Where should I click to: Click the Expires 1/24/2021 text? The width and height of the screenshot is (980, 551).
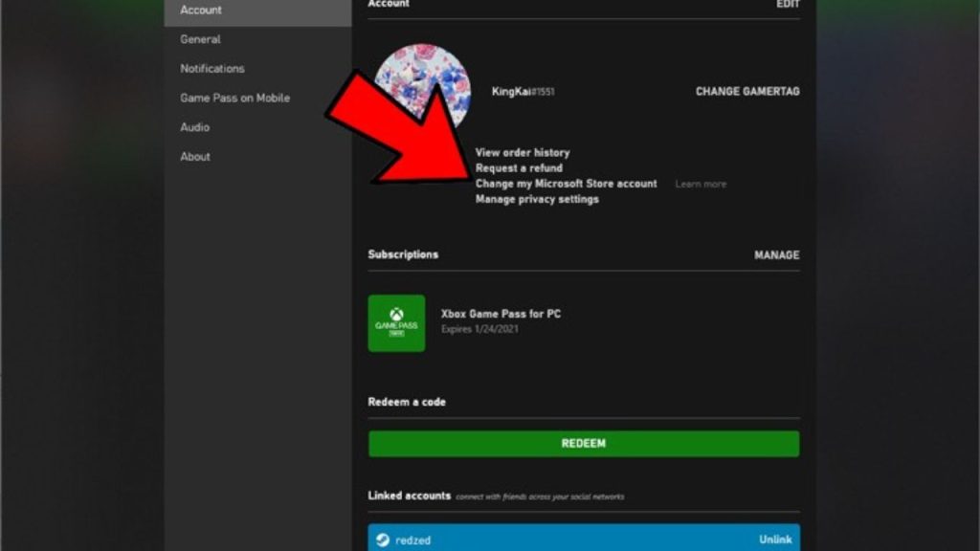pos(479,329)
